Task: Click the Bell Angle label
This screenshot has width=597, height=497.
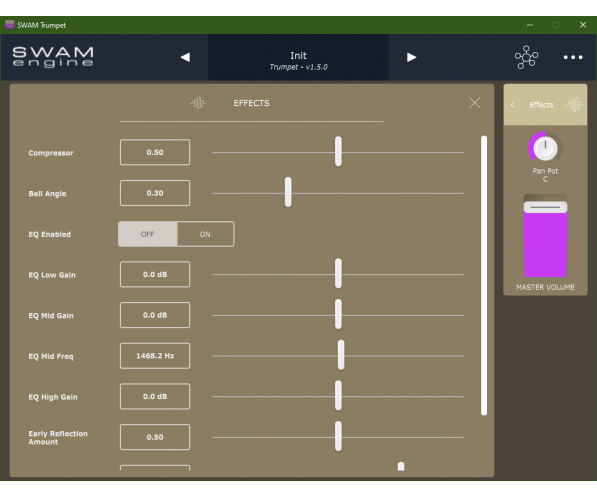Action: tap(47, 193)
